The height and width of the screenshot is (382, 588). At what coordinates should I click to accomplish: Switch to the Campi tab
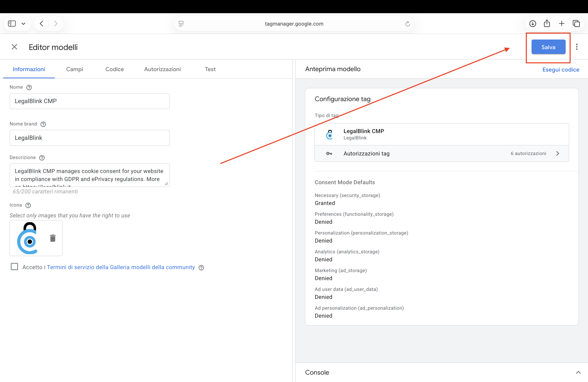[x=74, y=69]
